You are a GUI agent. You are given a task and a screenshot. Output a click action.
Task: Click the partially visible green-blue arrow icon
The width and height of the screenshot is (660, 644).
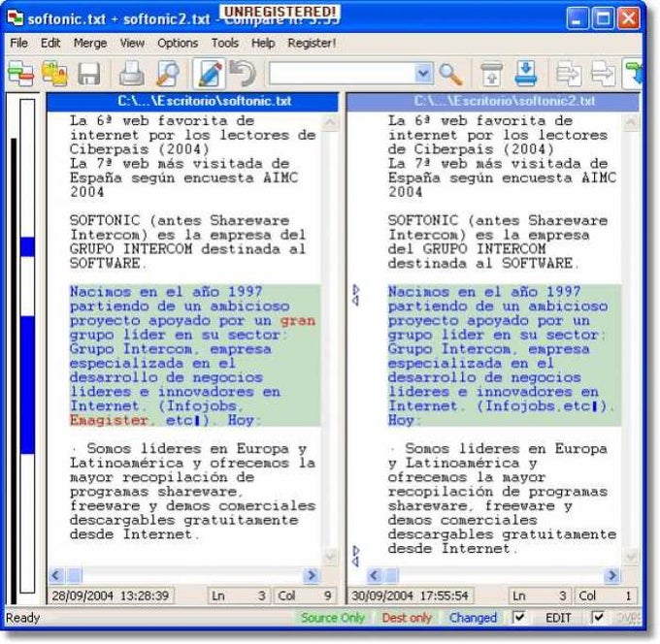[633, 74]
